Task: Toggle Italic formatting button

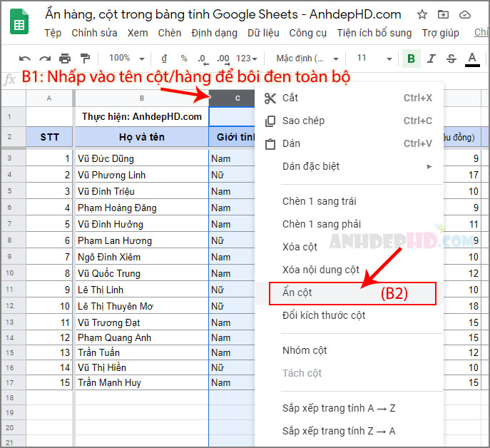Action: tap(432, 58)
